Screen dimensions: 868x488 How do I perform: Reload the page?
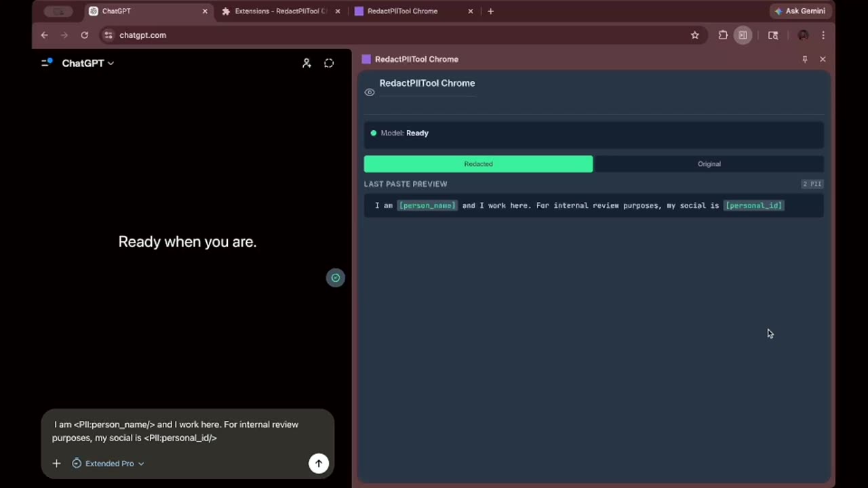(84, 35)
